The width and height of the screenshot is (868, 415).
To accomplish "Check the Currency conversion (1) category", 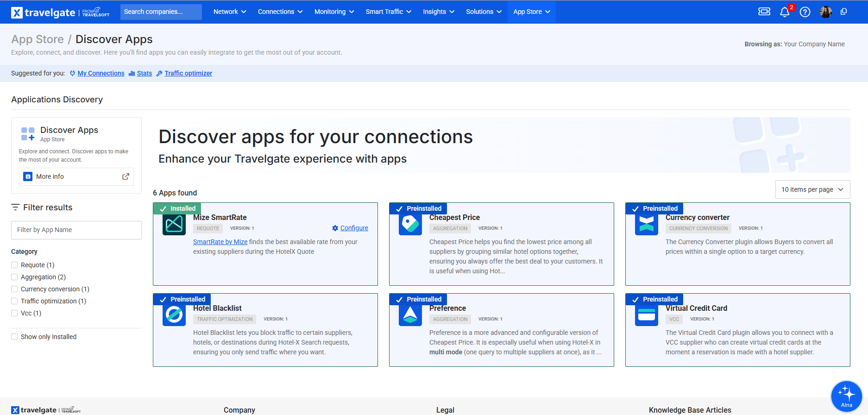I will [14, 289].
